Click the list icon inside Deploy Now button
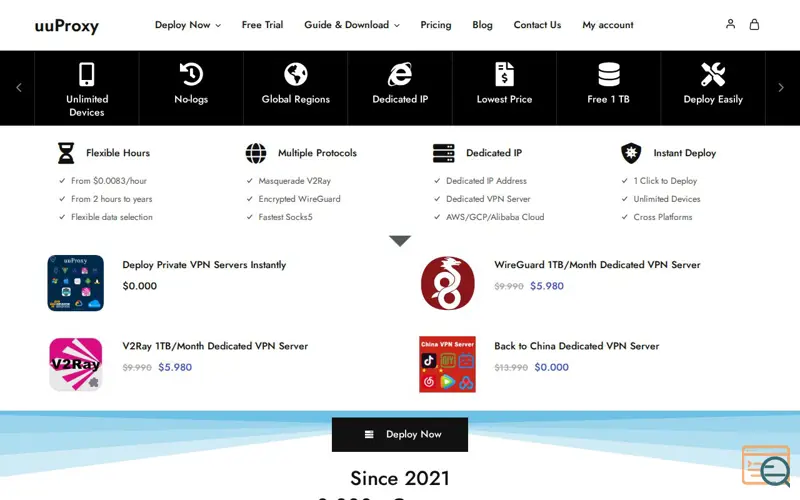 pos(369,434)
